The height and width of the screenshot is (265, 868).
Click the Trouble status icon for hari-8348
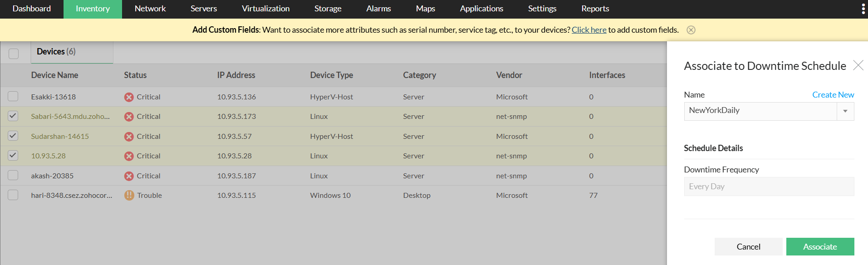coord(129,196)
